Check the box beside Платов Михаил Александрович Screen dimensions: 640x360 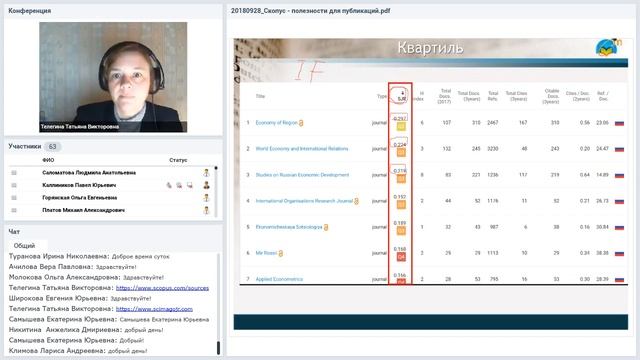pos(14,210)
